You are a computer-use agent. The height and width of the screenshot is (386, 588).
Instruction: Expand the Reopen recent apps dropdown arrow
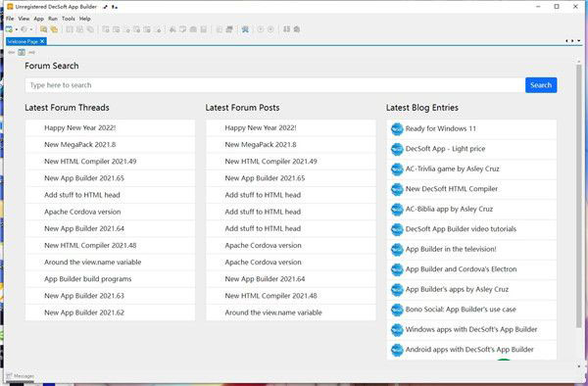[31, 29]
